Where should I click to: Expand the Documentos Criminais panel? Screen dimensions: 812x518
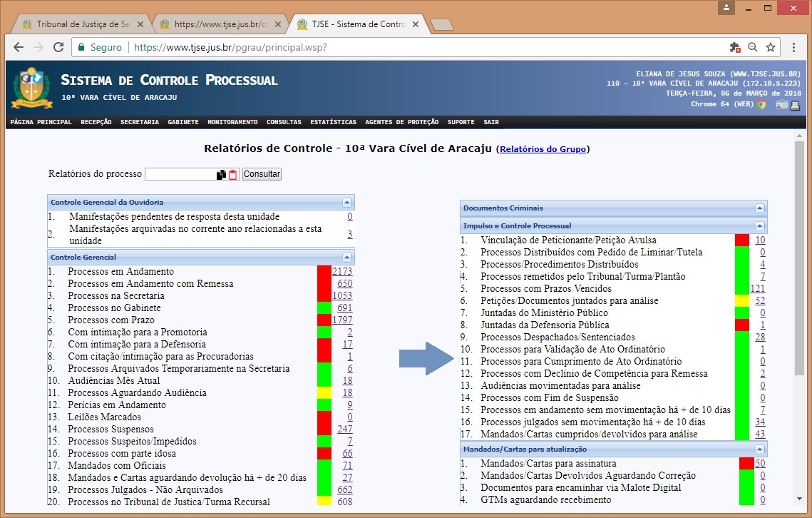point(759,208)
